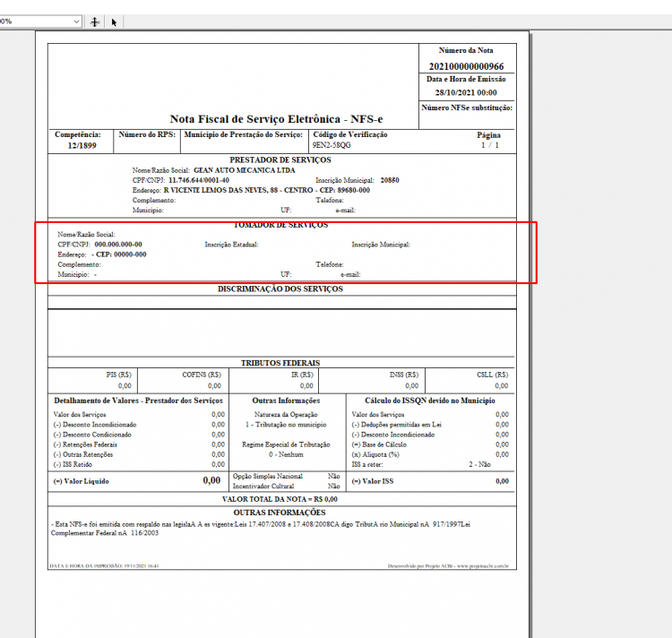Click the 0 - Nenhum regime text
Viewport: 672px width, 638px height.
point(286,454)
